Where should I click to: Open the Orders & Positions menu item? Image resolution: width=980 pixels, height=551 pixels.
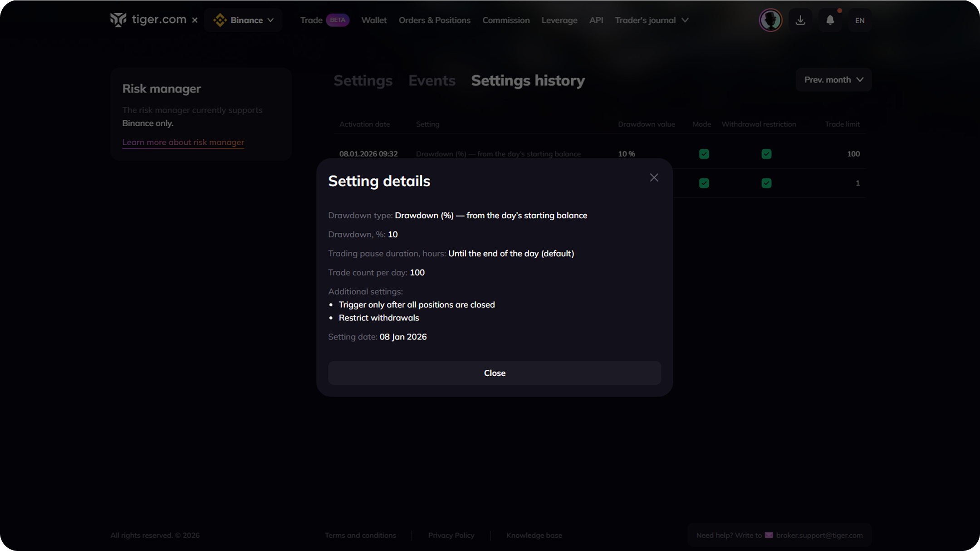[434, 20]
